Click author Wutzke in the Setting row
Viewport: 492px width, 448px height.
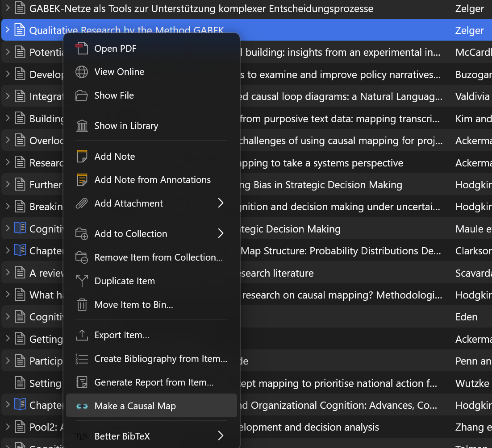point(472,383)
